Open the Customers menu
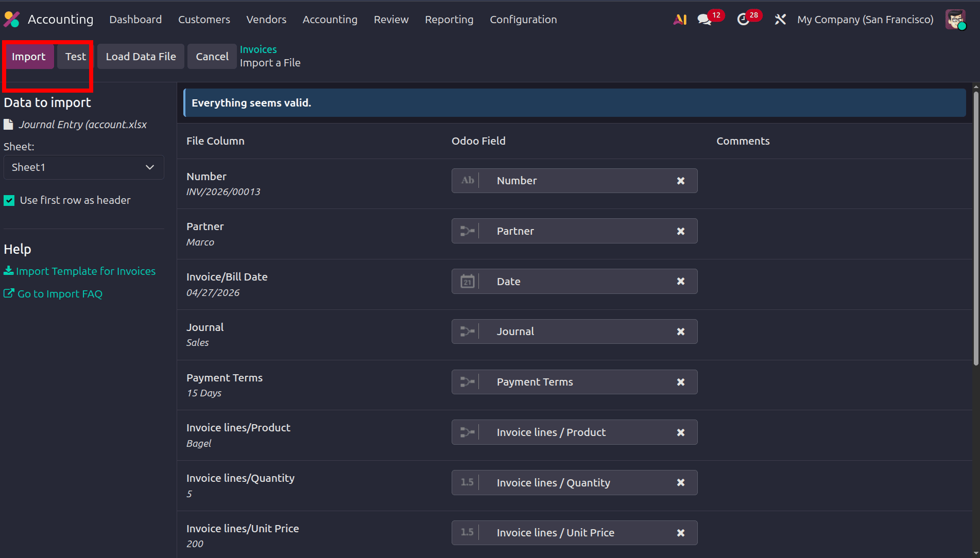 point(204,20)
